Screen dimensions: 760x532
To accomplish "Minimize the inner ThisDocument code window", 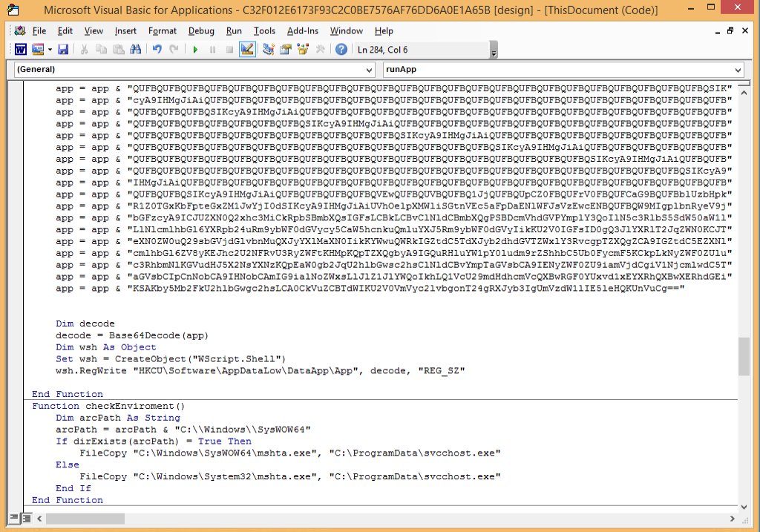I will click(718, 31).
